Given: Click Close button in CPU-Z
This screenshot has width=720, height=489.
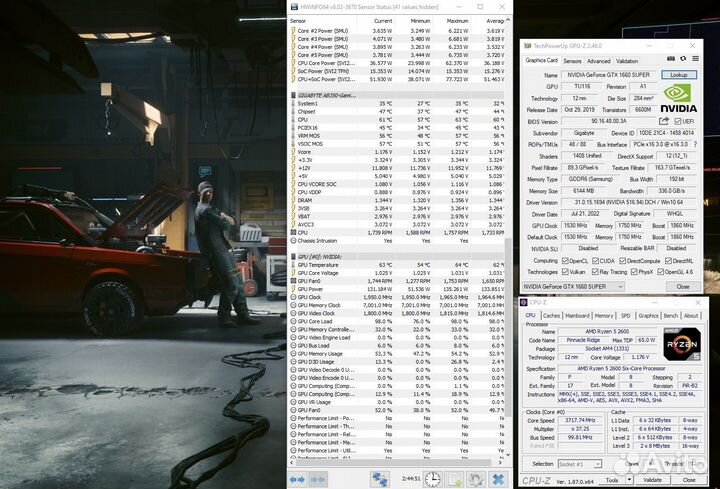Looking at the screenshot, I should pos(689,480).
